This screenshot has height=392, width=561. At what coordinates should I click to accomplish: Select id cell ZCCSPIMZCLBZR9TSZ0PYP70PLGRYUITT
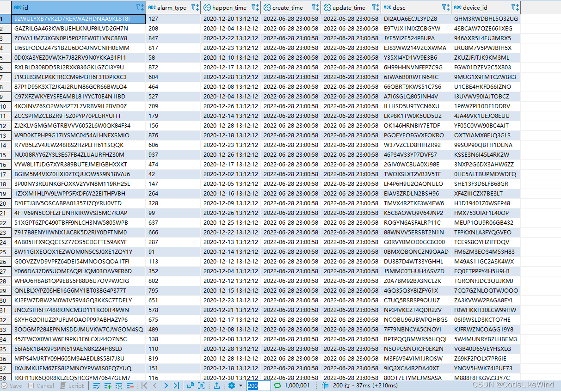(x=78, y=116)
